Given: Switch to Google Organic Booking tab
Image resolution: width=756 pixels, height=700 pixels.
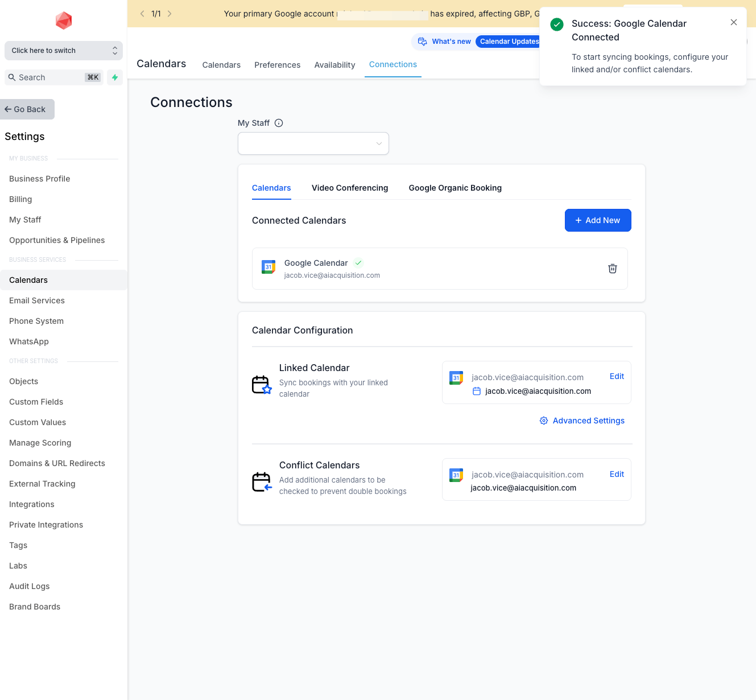Looking at the screenshot, I should (x=455, y=188).
